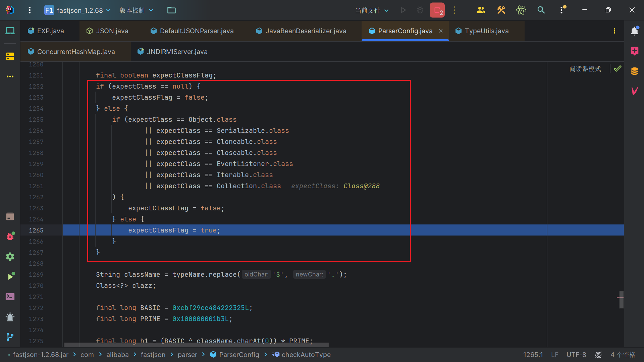644x362 pixels.
Task: Click the oldChar parameter hint
Action: (x=257, y=274)
